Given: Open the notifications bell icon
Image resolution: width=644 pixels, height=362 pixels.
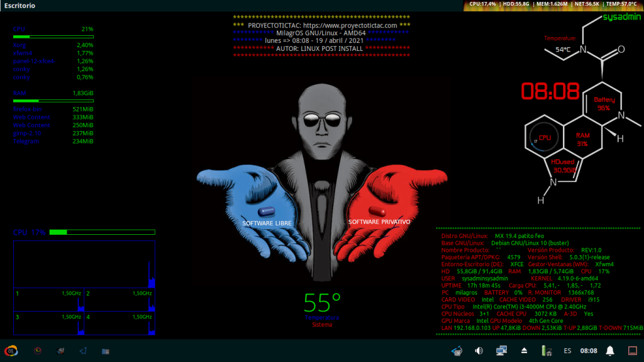Looking at the screenshot, I should click(x=609, y=350).
